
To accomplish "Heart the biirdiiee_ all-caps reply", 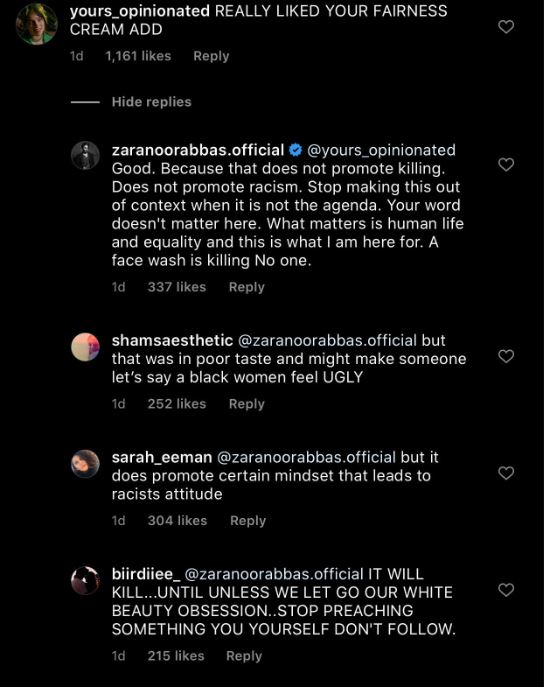I will 506,590.
